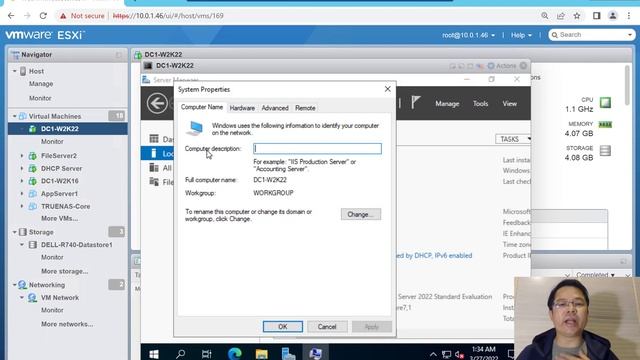This screenshot has width=640, height=360.
Task: Select Dashboard icon in Server Manager
Action: [x=154, y=139]
